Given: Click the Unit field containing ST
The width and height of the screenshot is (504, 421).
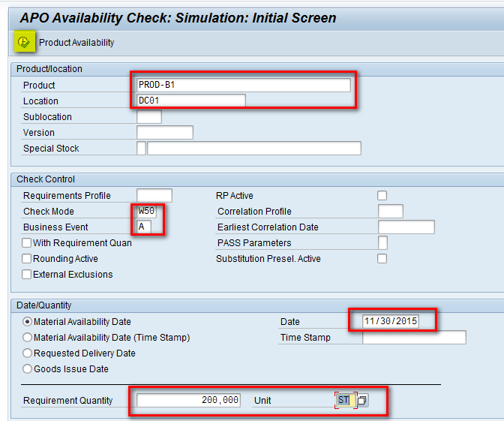Looking at the screenshot, I should [346, 400].
